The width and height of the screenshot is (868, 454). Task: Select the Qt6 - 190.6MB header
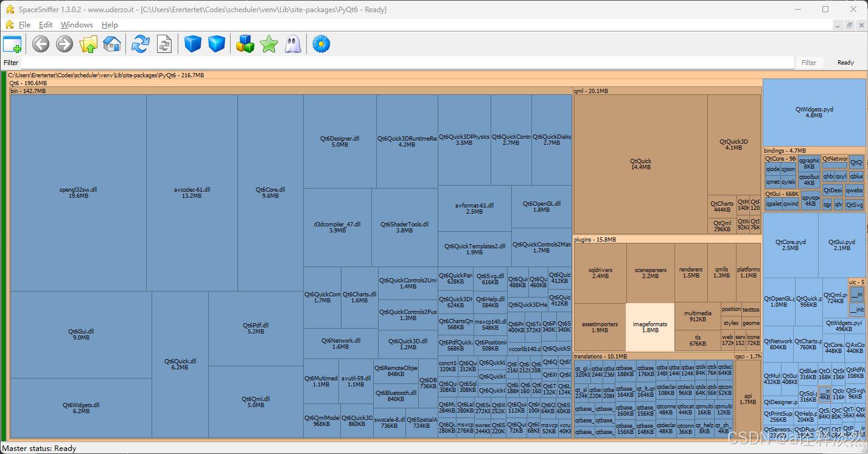pos(384,83)
